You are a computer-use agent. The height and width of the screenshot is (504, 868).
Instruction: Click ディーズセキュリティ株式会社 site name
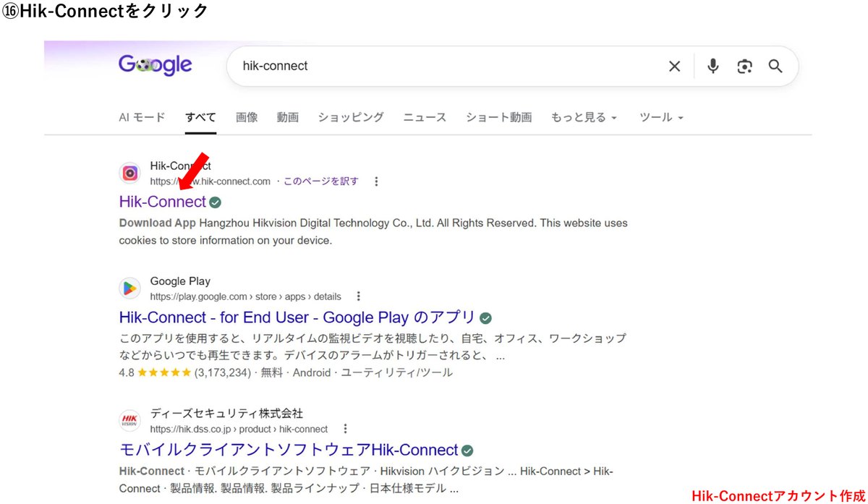(226, 414)
